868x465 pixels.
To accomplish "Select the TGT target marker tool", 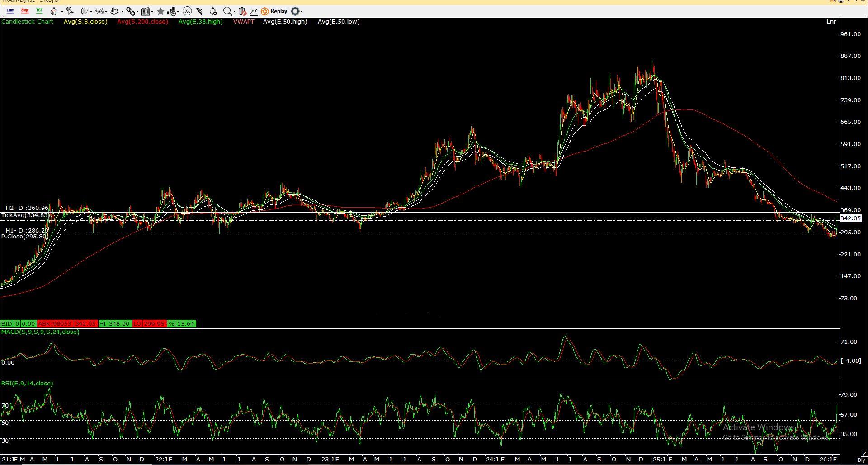I will [39, 11].
